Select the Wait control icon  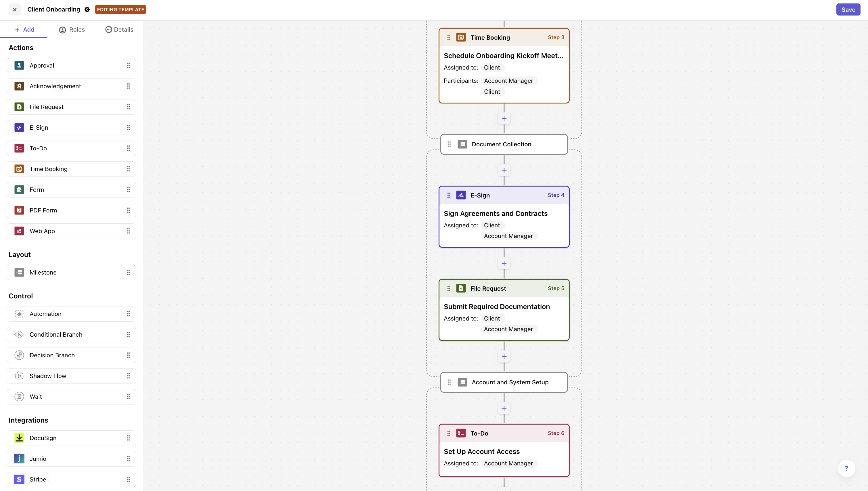tap(19, 397)
